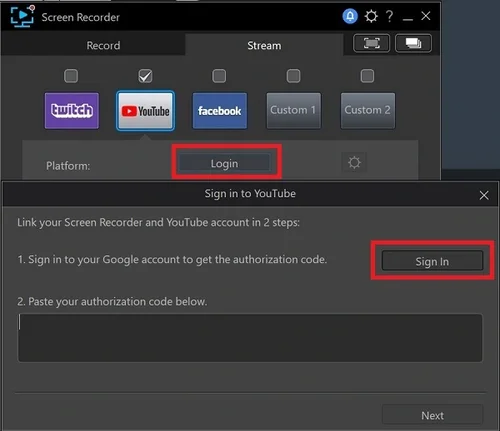Switch to the Stream tab
The image size is (500, 431).
[264, 45]
